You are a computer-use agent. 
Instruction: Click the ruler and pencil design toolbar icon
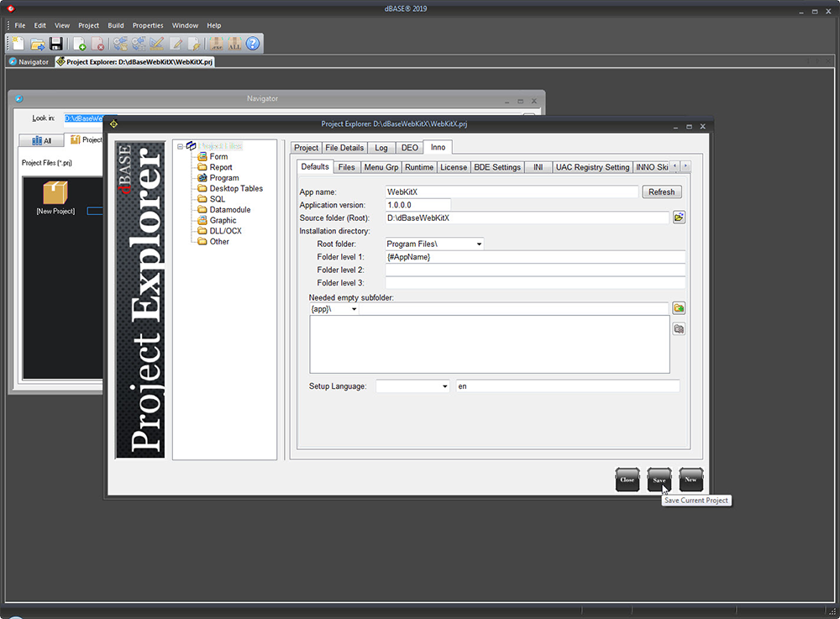[x=156, y=44]
